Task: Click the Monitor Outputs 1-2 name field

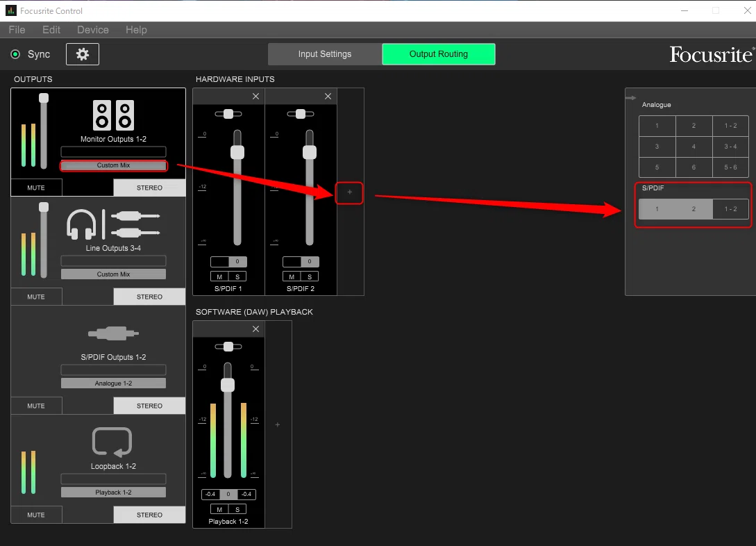Action: tap(113, 152)
